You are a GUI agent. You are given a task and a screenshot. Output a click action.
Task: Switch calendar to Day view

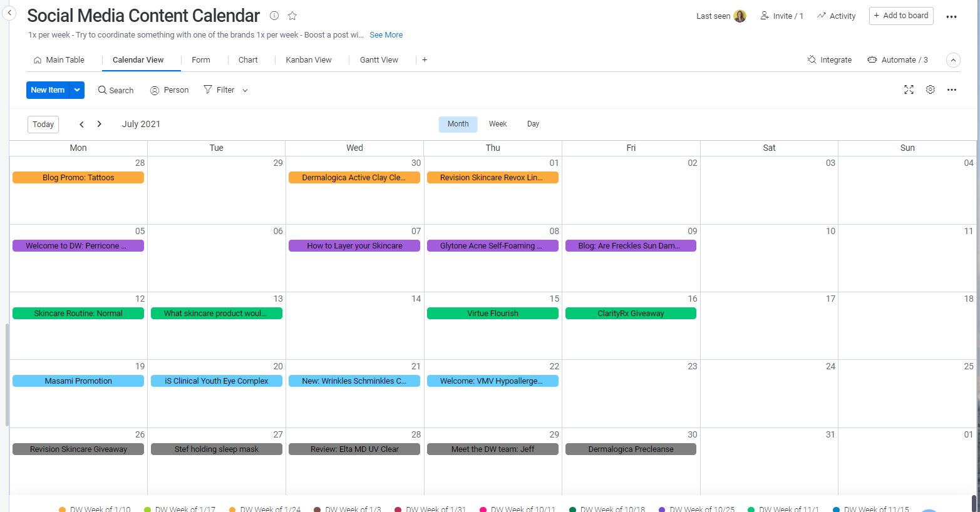(533, 123)
